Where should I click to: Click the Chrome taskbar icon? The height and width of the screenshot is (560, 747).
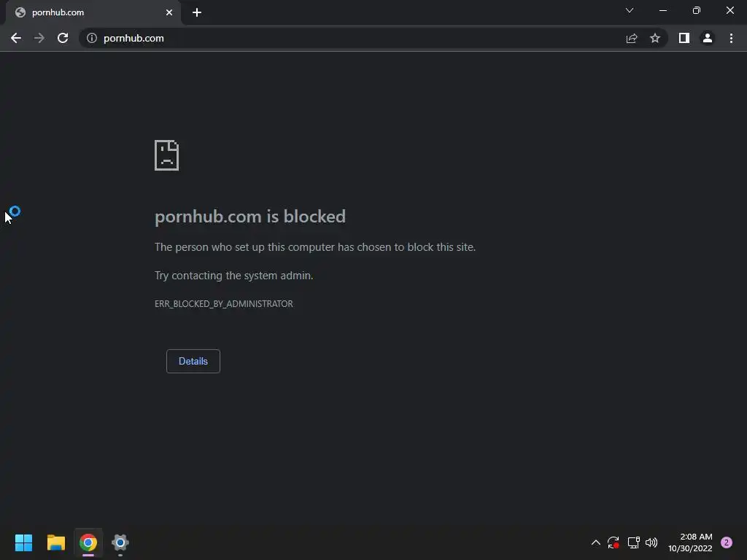[x=88, y=542]
